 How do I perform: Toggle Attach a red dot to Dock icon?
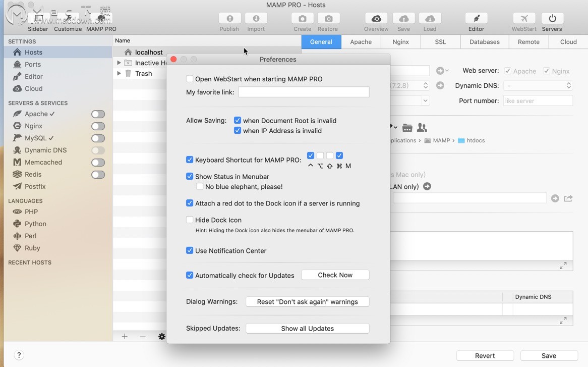click(x=190, y=203)
